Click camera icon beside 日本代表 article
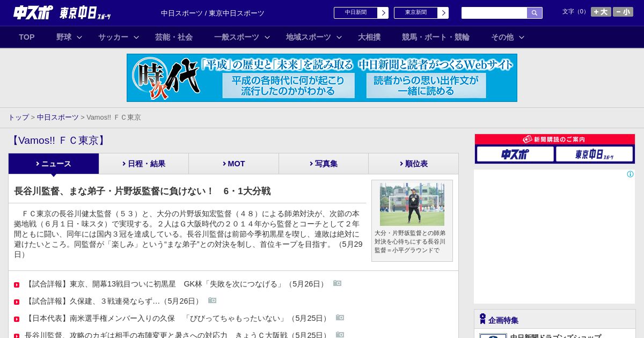644x338 pixels. click(x=340, y=318)
